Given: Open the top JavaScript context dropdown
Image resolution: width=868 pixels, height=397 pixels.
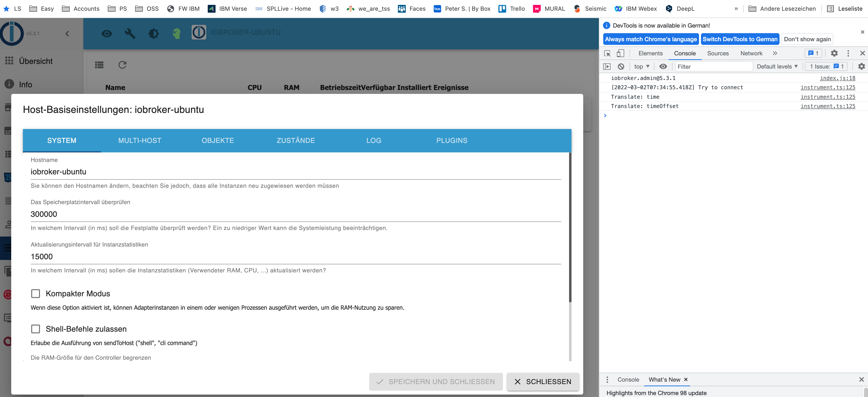Looking at the screenshot, I should tap(641, 66).
